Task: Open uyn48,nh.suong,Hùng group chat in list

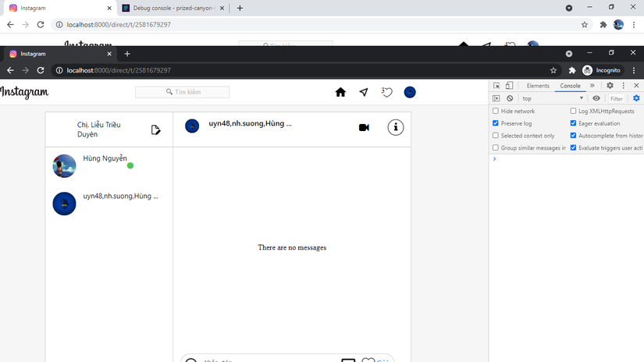Action: pyautogui.click(x=109, y=204)
